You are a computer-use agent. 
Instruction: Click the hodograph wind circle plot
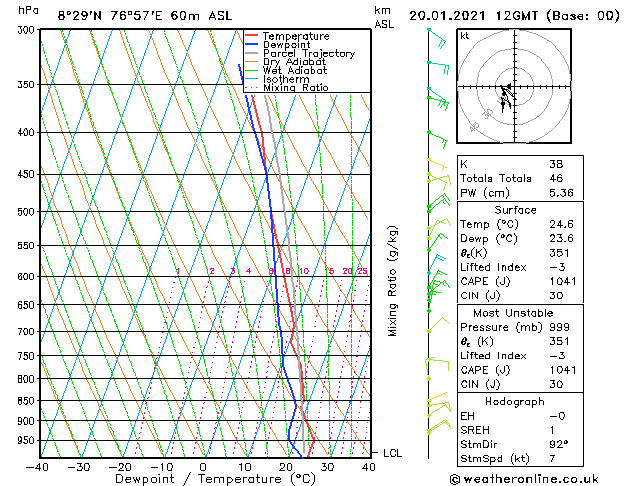click(514, 86)
